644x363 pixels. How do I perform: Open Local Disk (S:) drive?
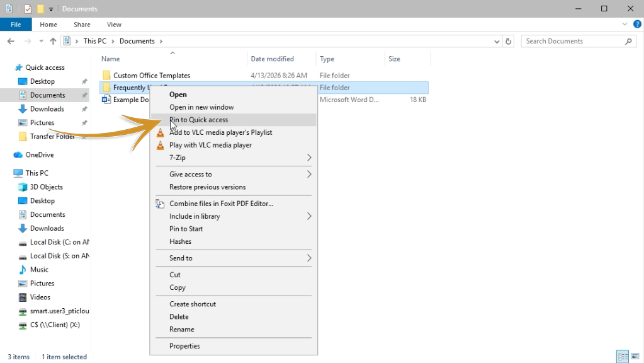[x=59, y=256]
